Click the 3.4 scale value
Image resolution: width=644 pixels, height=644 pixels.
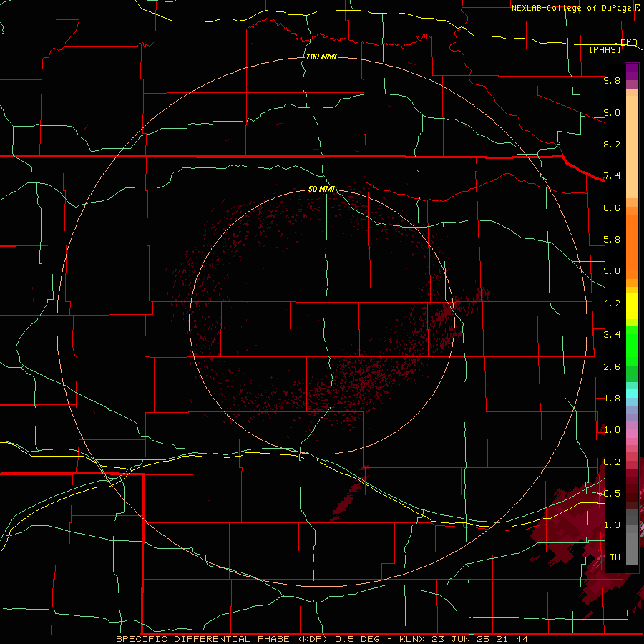[x=612, y=335]
